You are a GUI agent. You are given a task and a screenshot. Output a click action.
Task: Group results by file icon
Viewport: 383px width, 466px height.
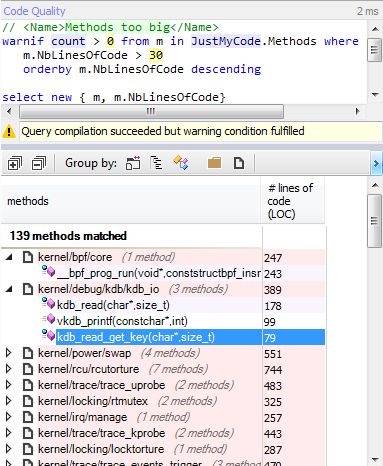click(239, 163)
